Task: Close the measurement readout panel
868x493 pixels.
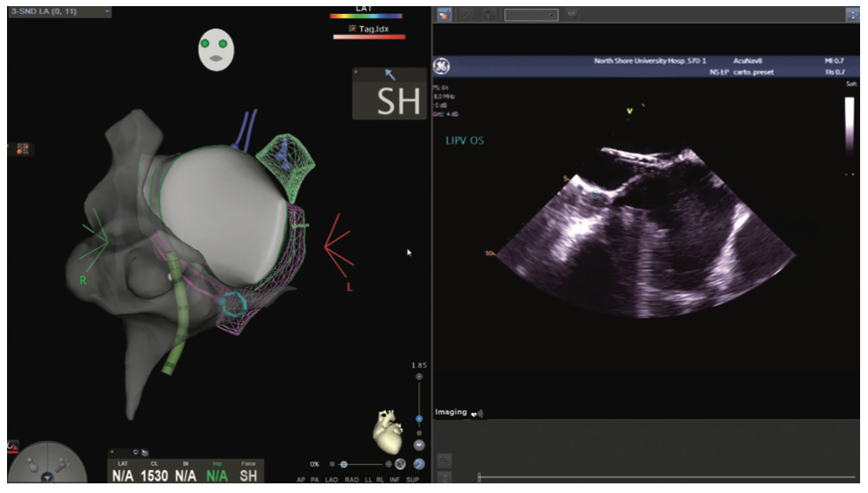Action: coord(112,452)
